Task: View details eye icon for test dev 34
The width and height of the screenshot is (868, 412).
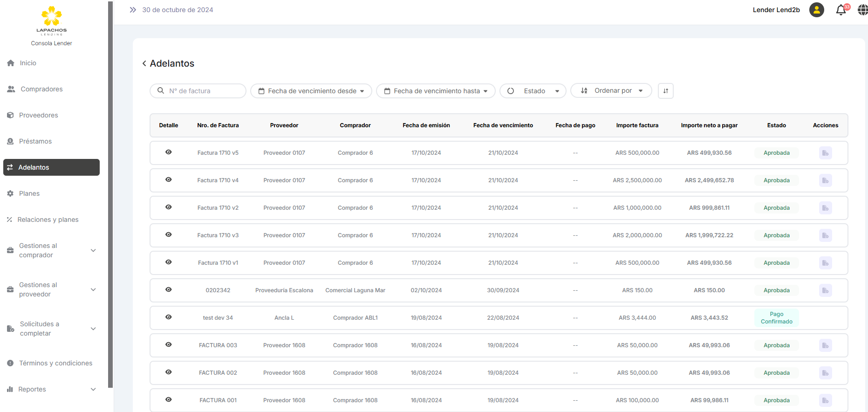Action: [169, 317]
